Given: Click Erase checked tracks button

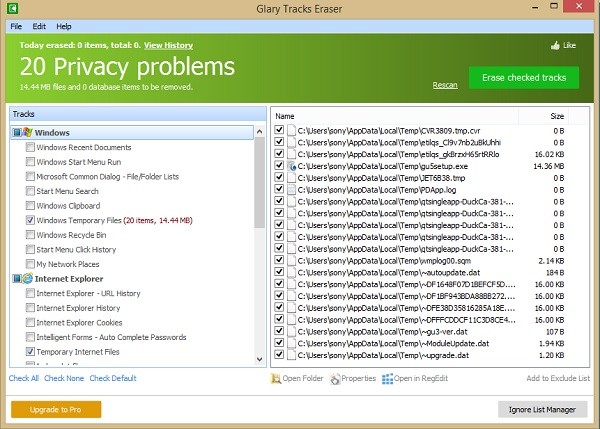Looking at the screenshot, I should pos(524,78).
